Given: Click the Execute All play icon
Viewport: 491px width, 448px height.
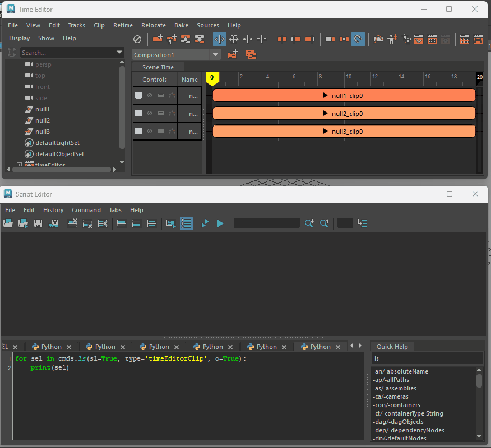Looking at the screenshot, I should tap(205, 223).
